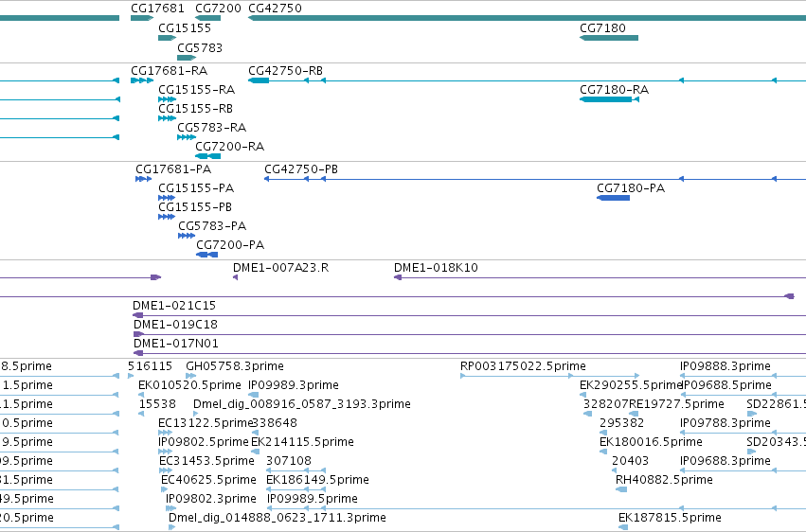806x532 pixels.
Task: Select EST EK214115.5prime
Action: pyautogui.click(x=255, y=452)
